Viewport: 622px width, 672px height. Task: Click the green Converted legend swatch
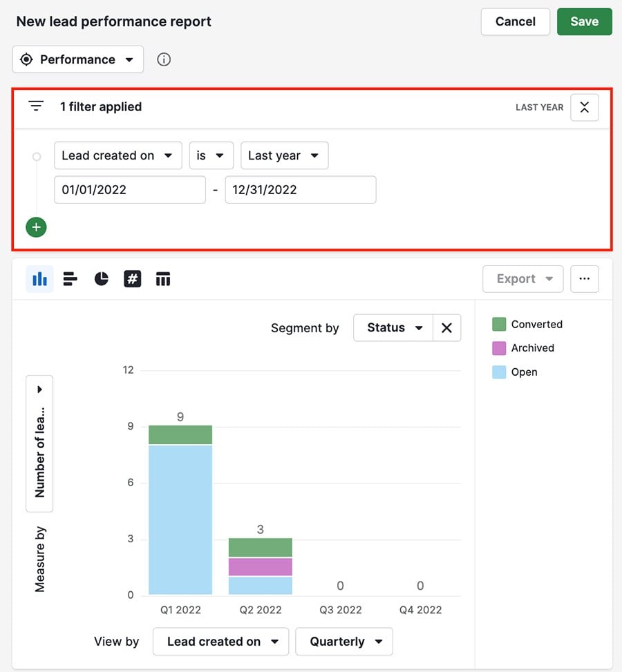coord(500,324)
